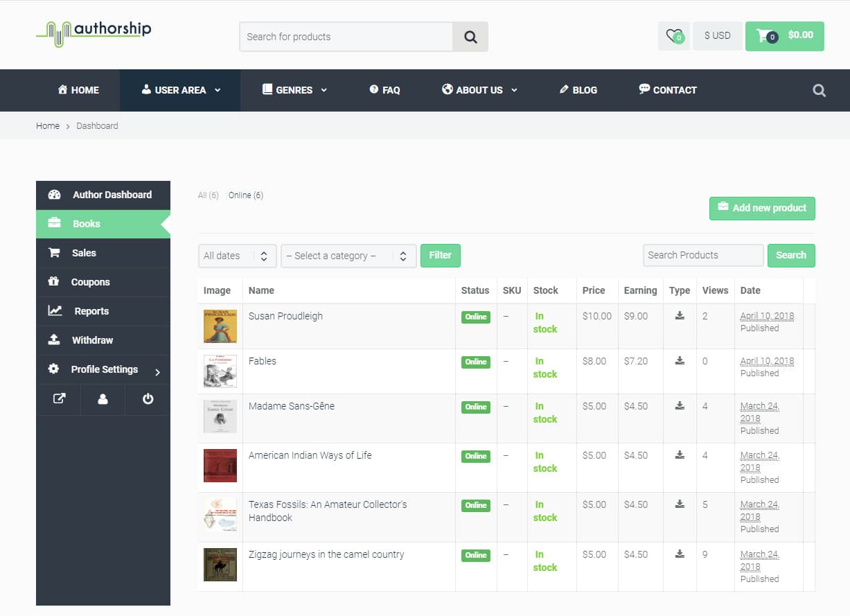Click the Coupons gift icon

pos(55,282)
